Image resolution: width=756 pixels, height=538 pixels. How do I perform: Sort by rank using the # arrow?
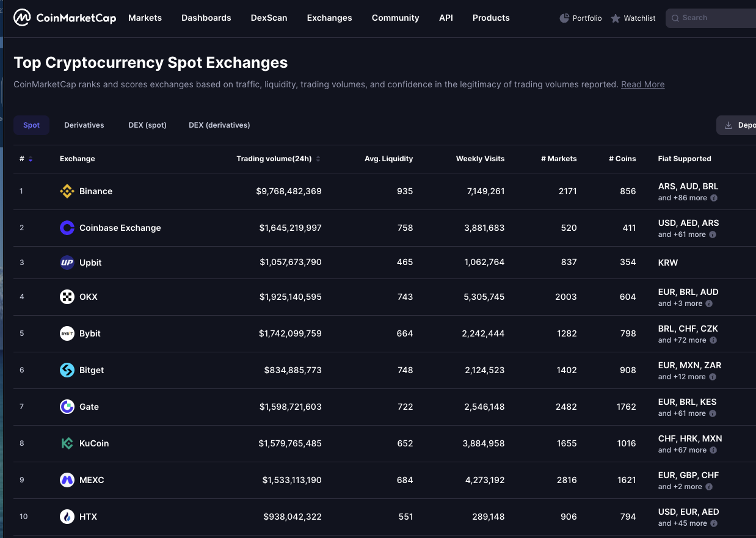(31, 159)
